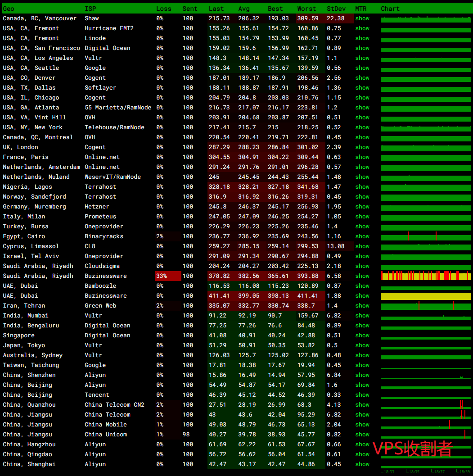The height and width of the screenshot is (476, 473).
Task: Click the China Telecom CN2 ISP cell
Action: click(114, 405)
